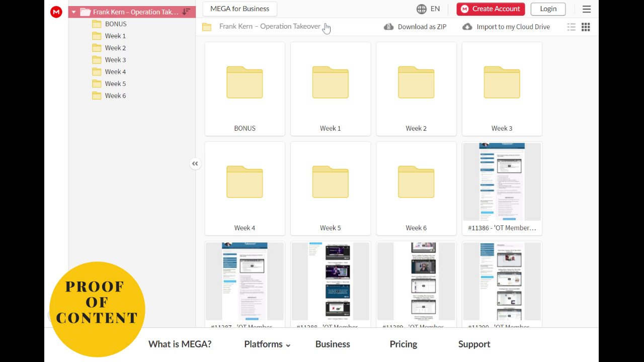This screenshot has width=644, height=362.
Task: Open the Week 5 folder tile
Action: coord(331,189)
